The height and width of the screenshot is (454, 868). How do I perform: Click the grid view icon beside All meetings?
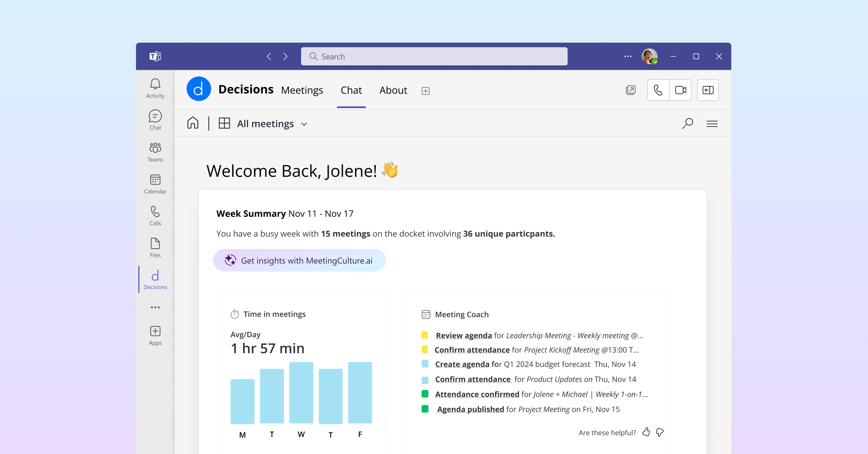click(224, 123)
